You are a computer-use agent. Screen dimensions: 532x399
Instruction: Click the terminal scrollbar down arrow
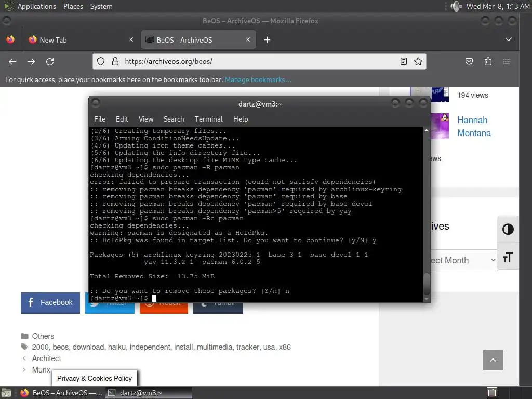[427, 299]
